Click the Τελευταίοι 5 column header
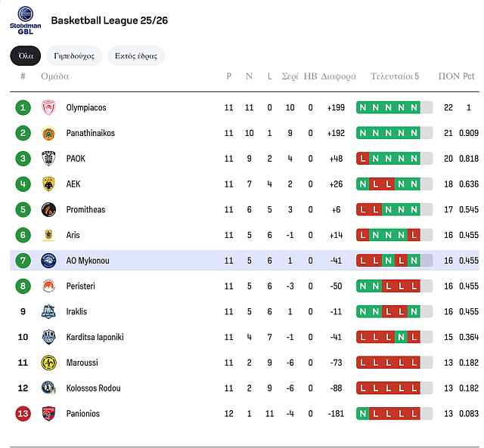 click(x=395, y=76)
